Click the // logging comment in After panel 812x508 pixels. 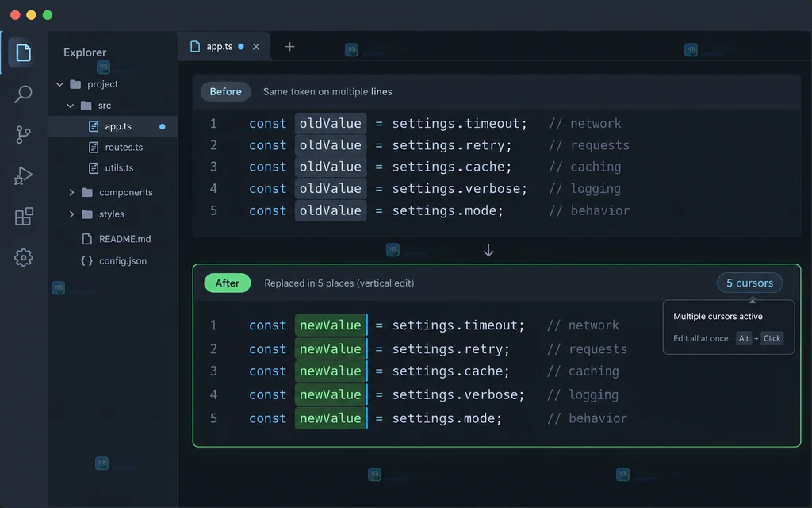pyautogui.click(x=583, y=395)
